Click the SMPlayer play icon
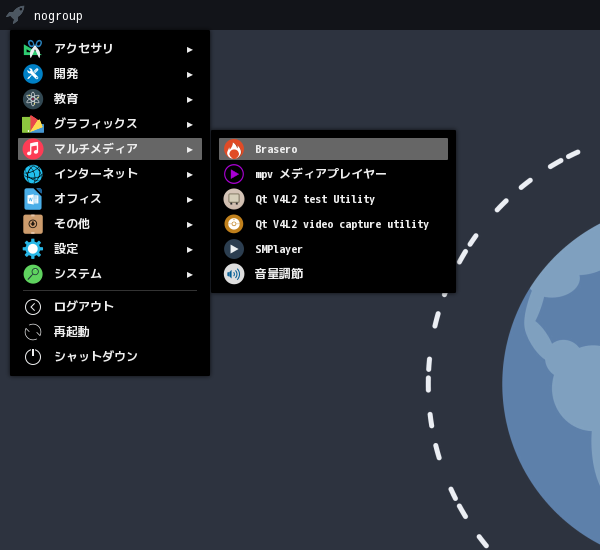This screenshot has width=600, height=550. [x=234, y=249]
